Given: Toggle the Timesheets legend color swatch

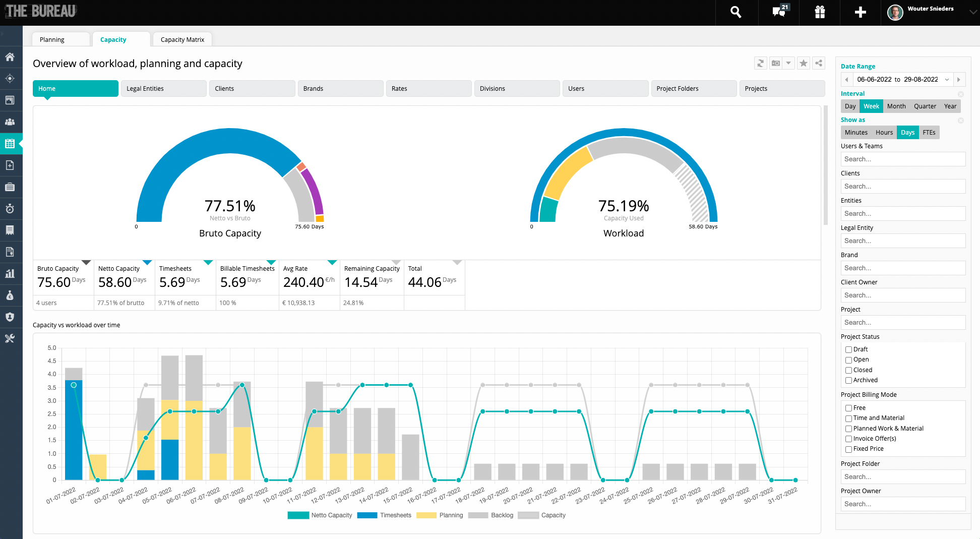Looking at the screenshot, I should [x=367, y=515].
